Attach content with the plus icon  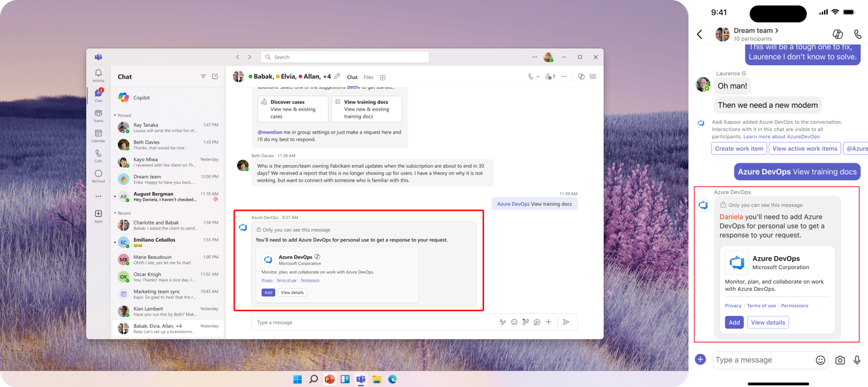point(549,322)
